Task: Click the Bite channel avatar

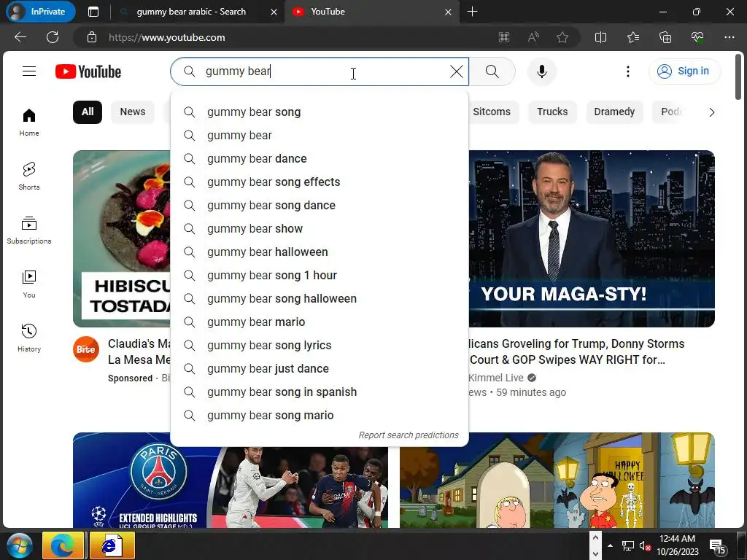Action: (86, 349)
